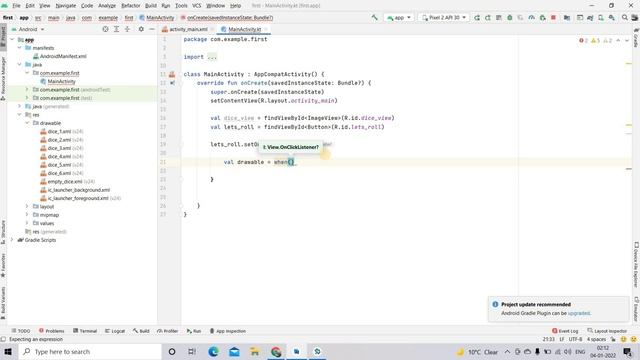Viewport: 640px width, 360px height.
Task: Open the Android project view dropdown
Action: click(x=28, y=29)
